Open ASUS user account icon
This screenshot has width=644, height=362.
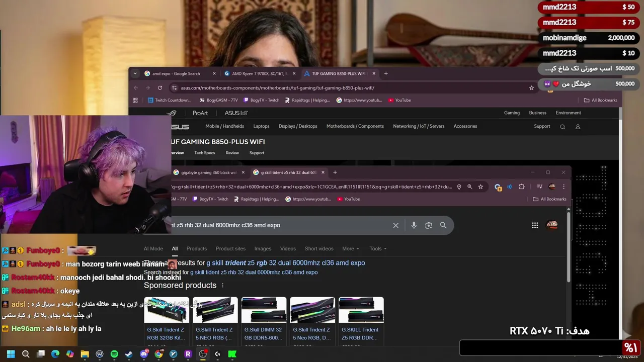point(578,127)
